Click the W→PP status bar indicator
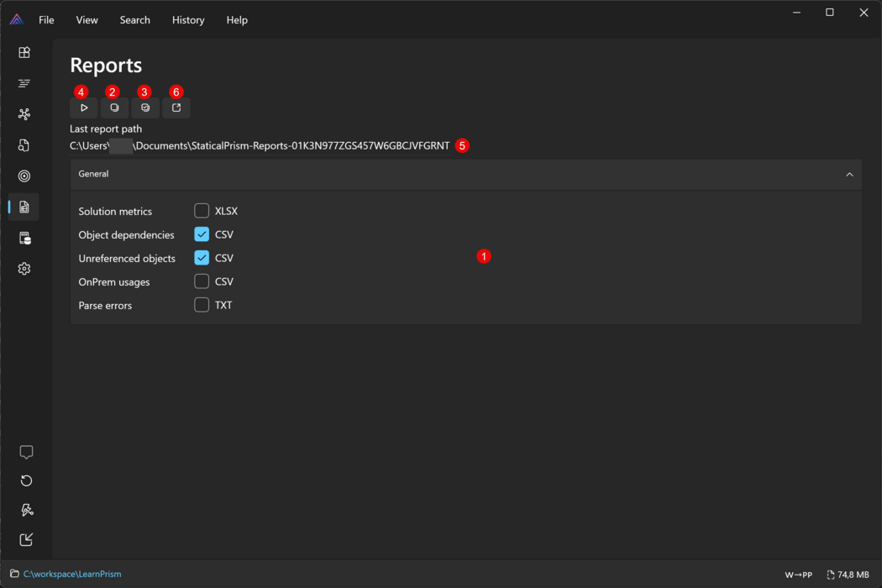Screen dimensions: 882x588 click(798, 575)
